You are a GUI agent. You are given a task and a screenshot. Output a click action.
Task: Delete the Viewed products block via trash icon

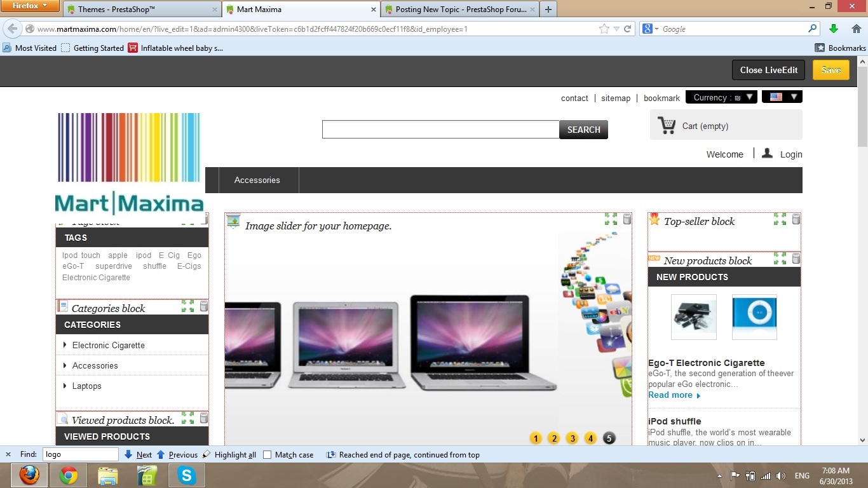[x=204, y=417]
